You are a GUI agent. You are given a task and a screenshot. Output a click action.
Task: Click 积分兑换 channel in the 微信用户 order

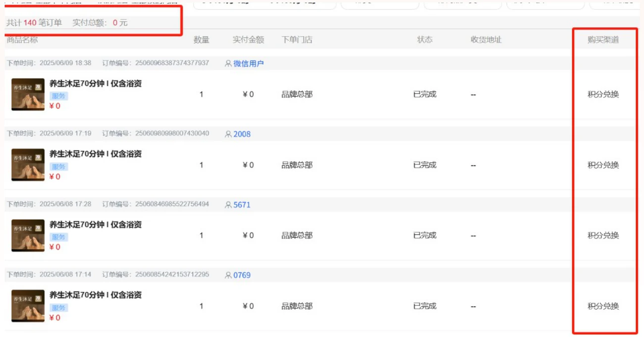603,94
